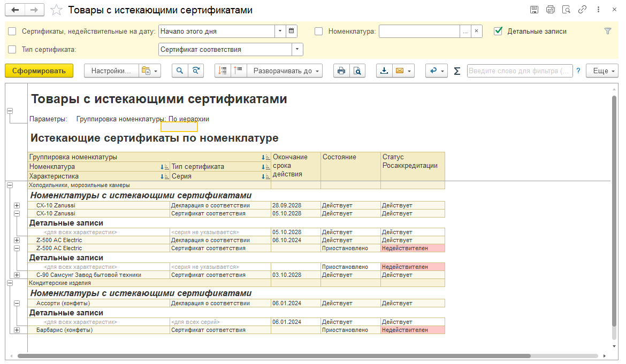Image resolution: width=626 pixels, height=364 pixels.
Task: Enable 'Сертификаты, недействительные на дату' checkbox
Action: pyautogui.click(x=12, y=32)
